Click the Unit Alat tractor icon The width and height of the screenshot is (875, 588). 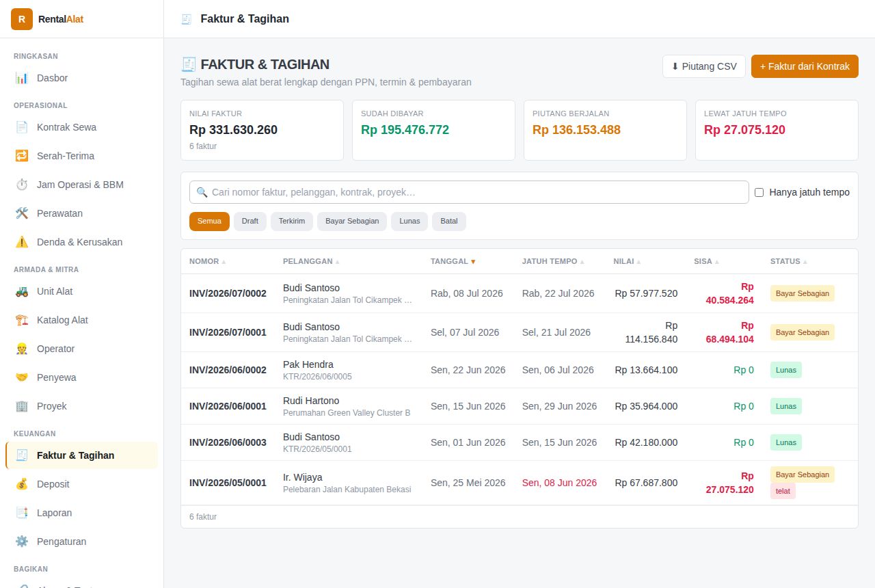[22, 291]
